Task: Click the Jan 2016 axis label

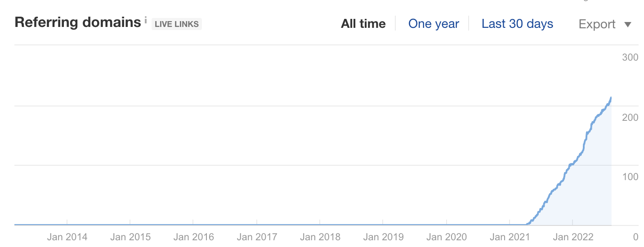Action: [193, 237]
